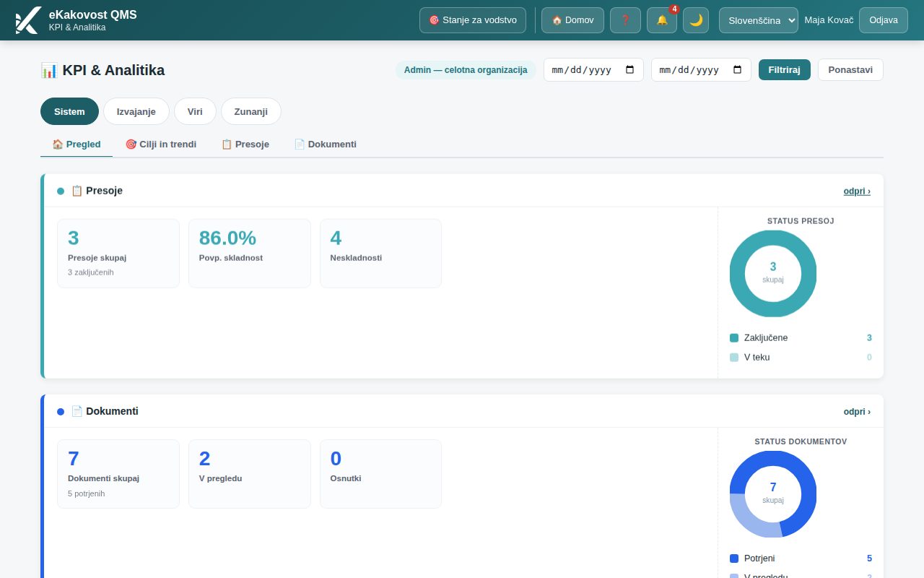Screen dimensions: 924x578
Task: Click the Zaključene legend color swatch
Action: coord(734,337)
